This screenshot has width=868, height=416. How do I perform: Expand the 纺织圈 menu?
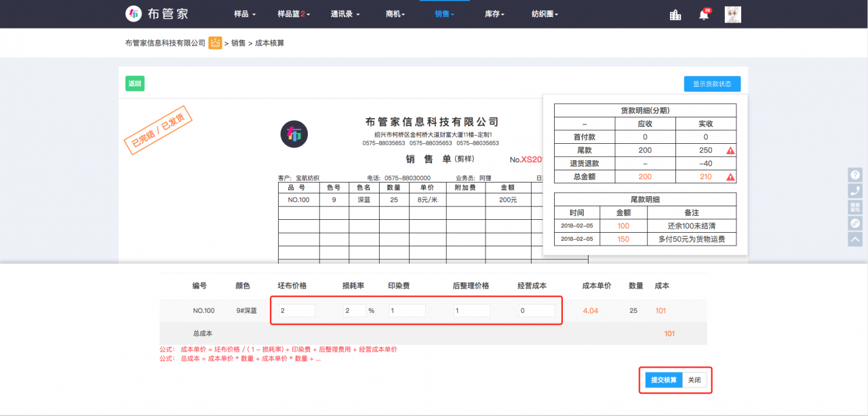(x=545, y=14)
